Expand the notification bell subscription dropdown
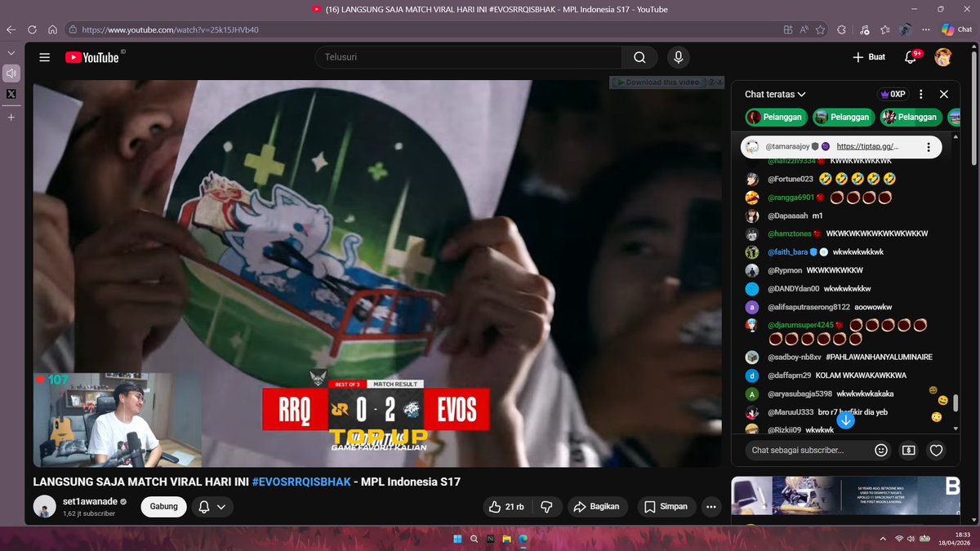 (x=212, y=507)
